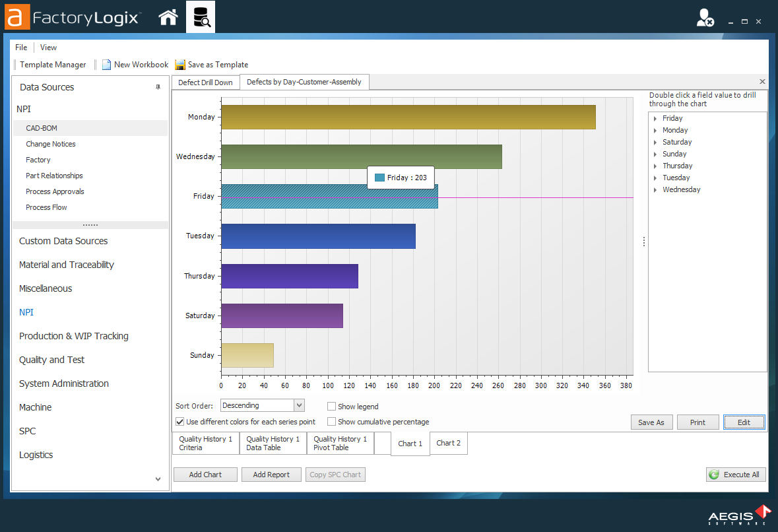This screenshot has height=532, width=778.
Task: Enable Show legend
Action: tap(331, 406)
